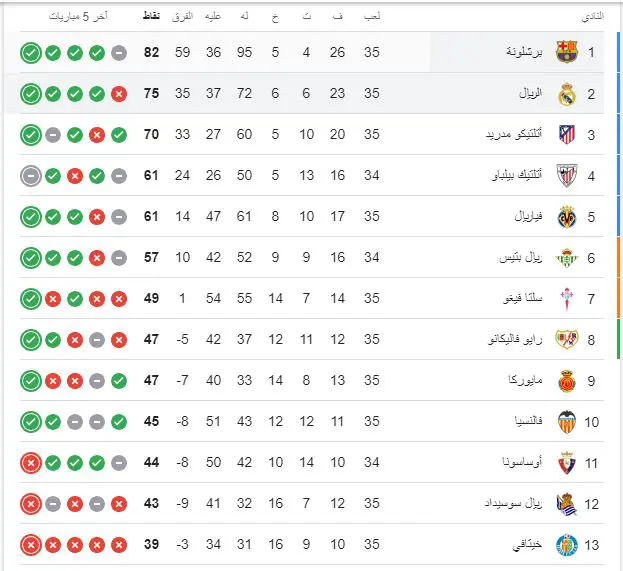Click the Valencia bat crest
The height and width of the screenshot is (571, 623).
pos(567,422)
